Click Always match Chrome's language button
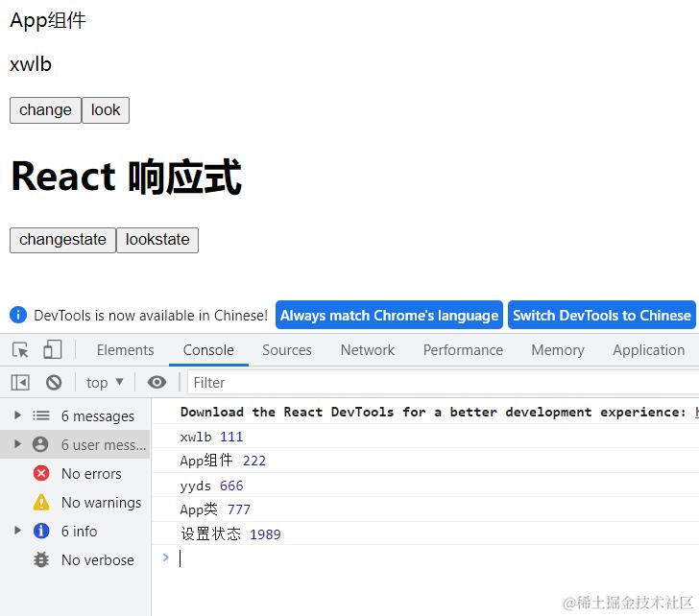The height and width of the screenshot is (616, 699). (x=389, y=315)
